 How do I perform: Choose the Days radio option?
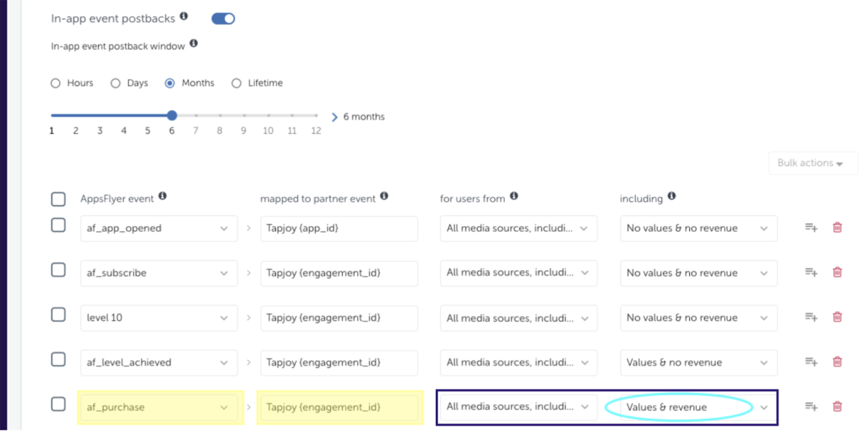[116, 83]
